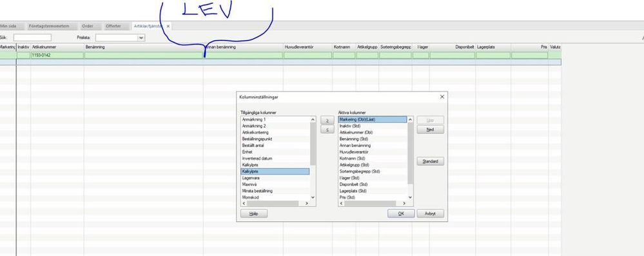
Task: Switch to the Min sida tab
Action: click(8, 26)
